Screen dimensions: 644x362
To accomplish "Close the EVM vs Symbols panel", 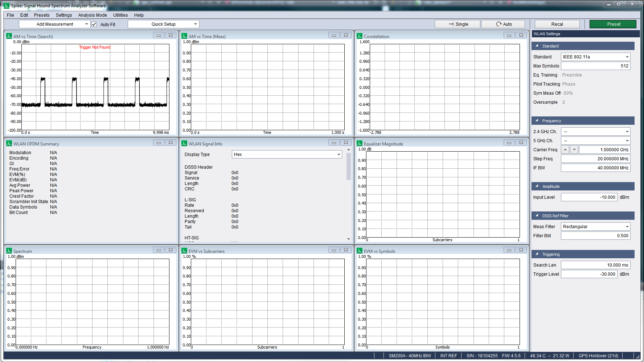I will 521,250.
